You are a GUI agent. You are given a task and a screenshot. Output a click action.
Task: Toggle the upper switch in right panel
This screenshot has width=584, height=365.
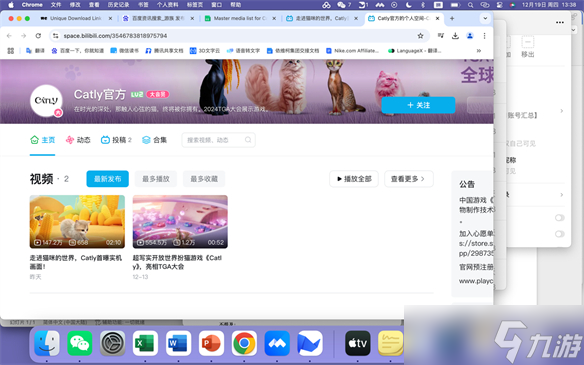[559, 218]
